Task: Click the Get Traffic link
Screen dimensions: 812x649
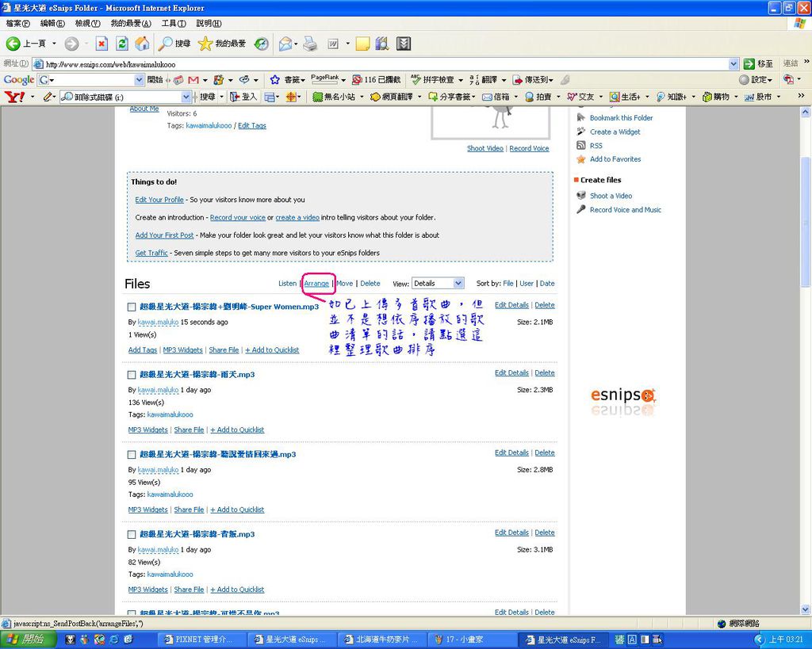Action: (x=151, y=253)
